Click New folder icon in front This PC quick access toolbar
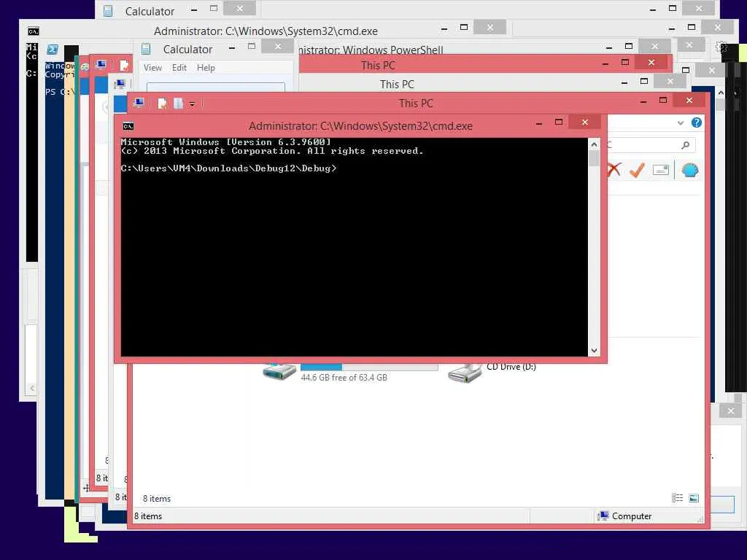747x560 pixels. pyautogui.click(x=179, y=104)
